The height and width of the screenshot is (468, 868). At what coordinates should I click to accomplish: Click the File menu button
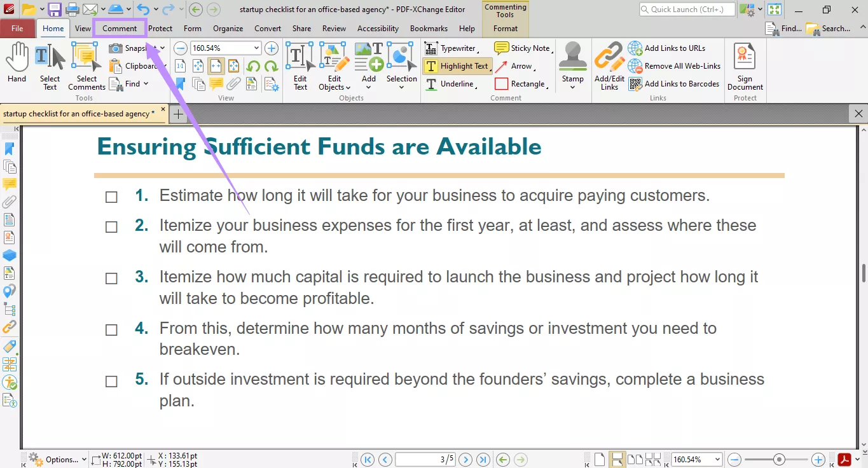tap(17, 29)
